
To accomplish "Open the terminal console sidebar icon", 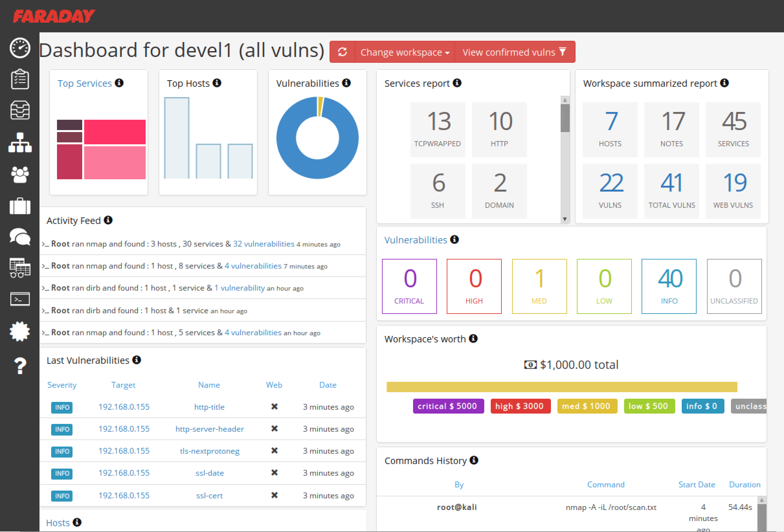I will pyautogui.click(x=20, y=299).
